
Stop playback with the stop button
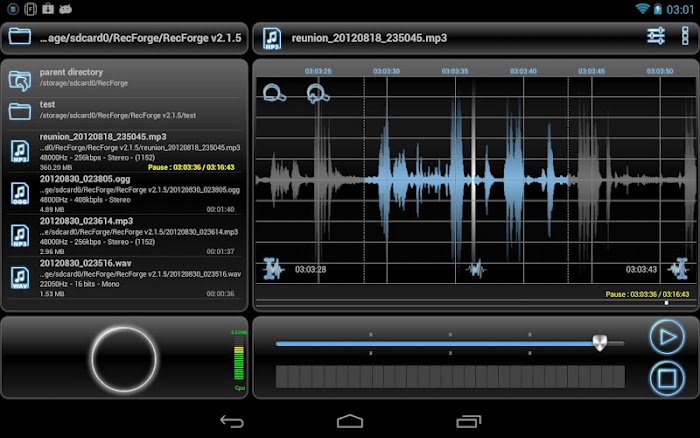coord(667,379)
